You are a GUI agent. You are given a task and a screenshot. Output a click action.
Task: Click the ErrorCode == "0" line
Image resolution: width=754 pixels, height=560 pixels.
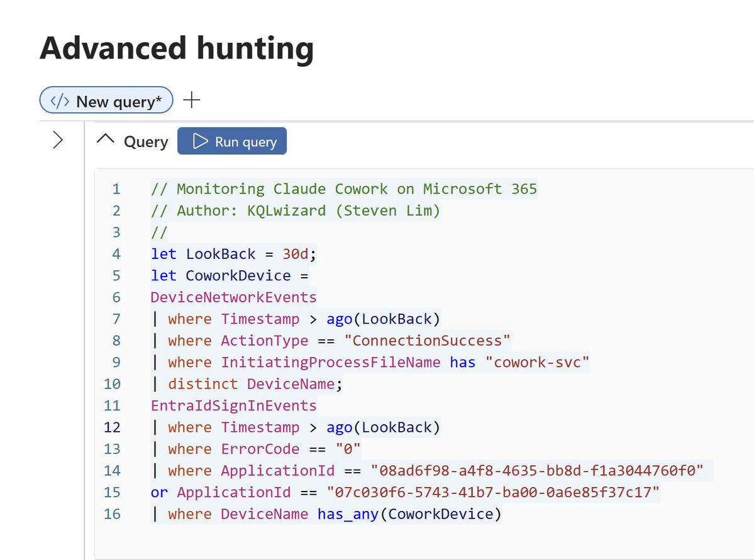[x=255, y=449]
